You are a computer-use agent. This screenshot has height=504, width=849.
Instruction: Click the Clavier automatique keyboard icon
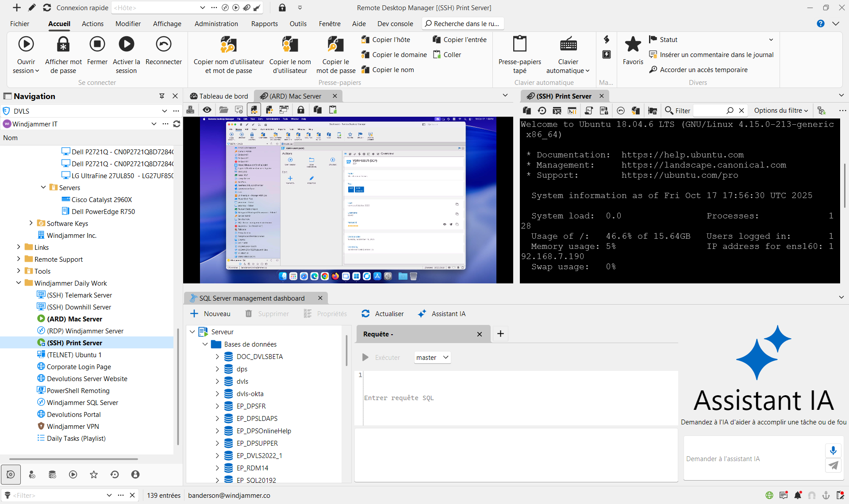click(568, 44)
